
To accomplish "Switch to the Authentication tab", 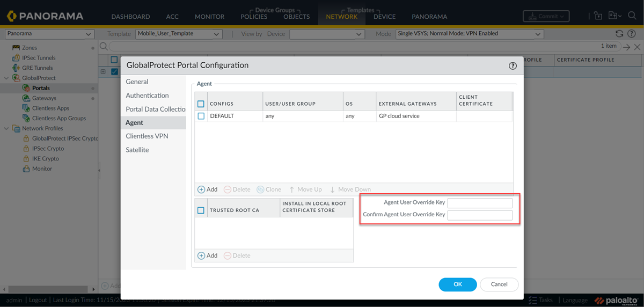I will pos(147,96).
